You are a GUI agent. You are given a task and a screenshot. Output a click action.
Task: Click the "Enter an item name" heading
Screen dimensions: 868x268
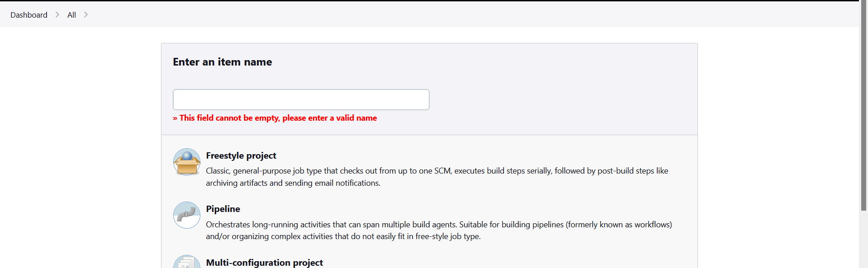[222, 62]
